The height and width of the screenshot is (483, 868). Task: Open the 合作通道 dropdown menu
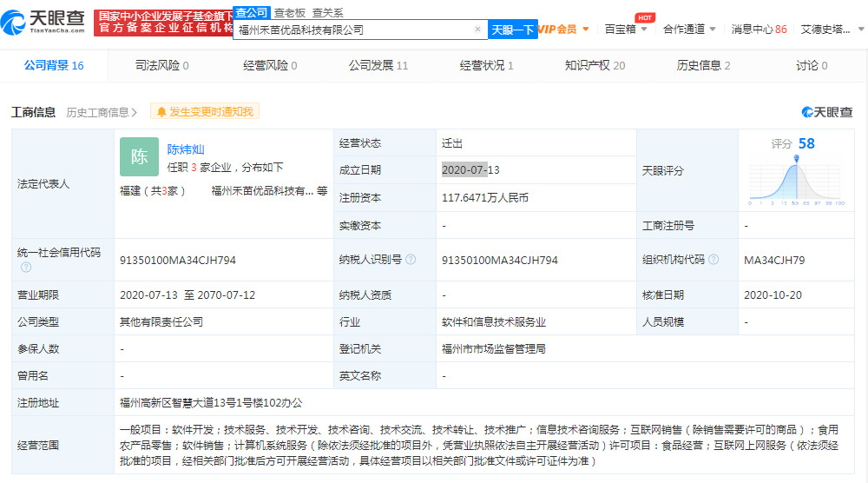tap(689, 30)
